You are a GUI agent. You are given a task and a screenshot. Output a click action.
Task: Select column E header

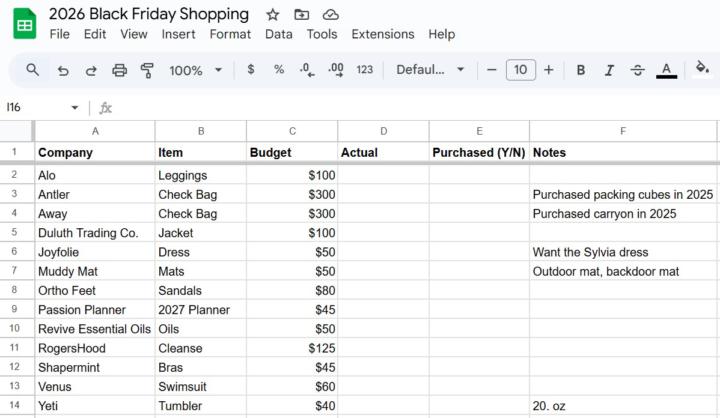[x=479, y=131]
